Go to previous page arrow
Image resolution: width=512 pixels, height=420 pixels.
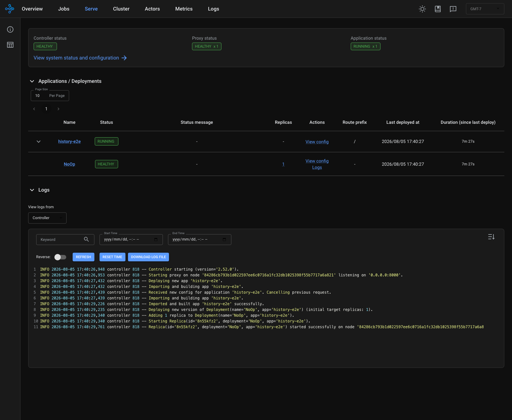click(x=34, y=109)
